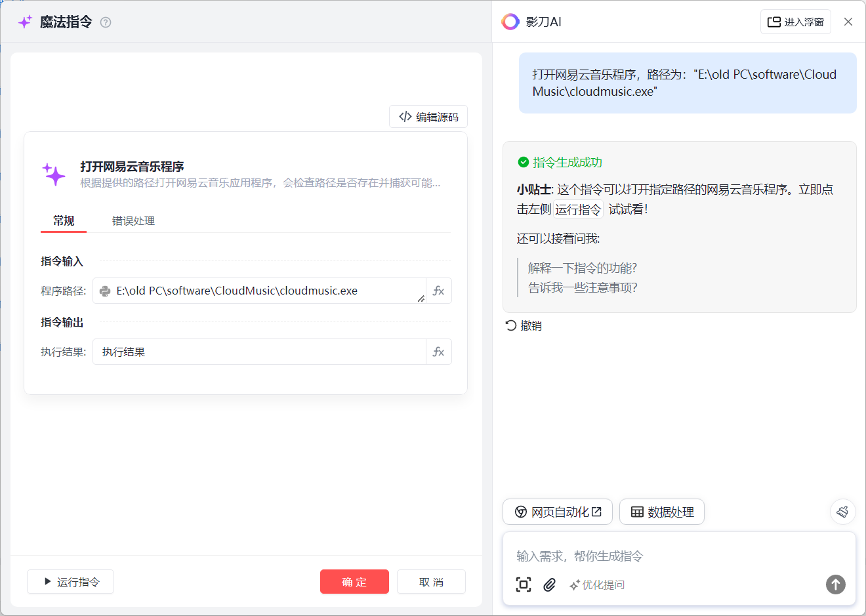The width and height of the screenshot is (866, 616).
Task: Switch to the 错误处理 tab
Action: click(133, 221)
